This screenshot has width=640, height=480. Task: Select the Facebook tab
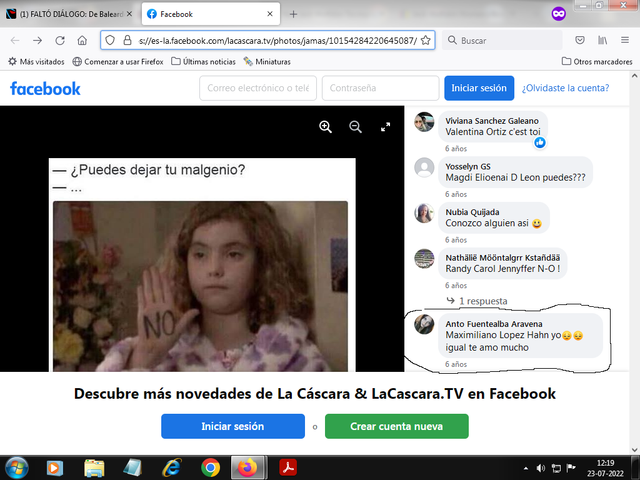pyautogui.click(x=211, y=14)
